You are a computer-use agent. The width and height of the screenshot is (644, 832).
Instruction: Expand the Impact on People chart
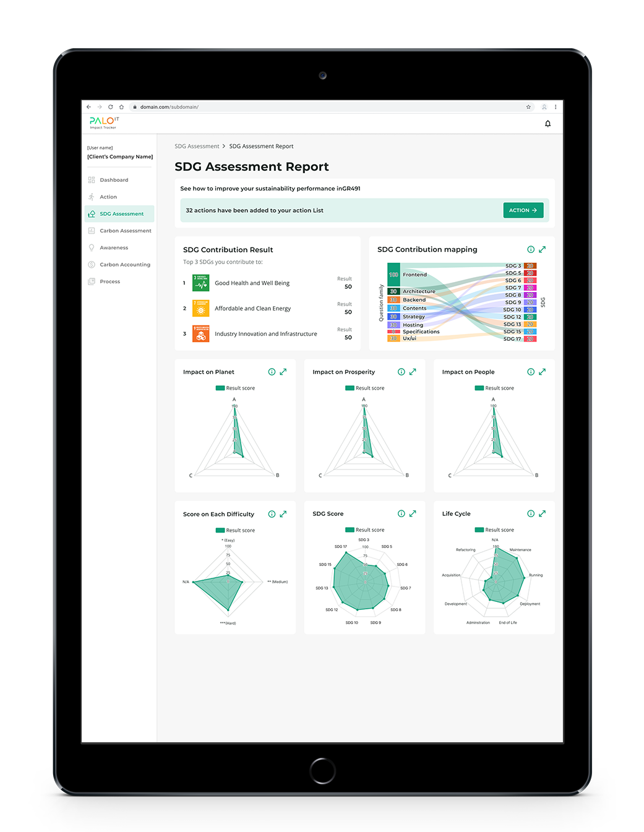coord(542,372)
